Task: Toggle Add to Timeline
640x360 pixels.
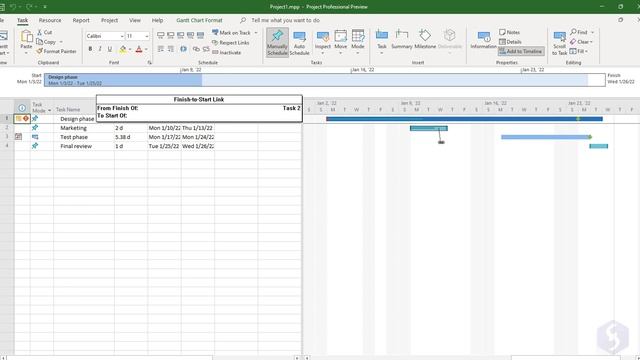Action: [x=521, y=51]
